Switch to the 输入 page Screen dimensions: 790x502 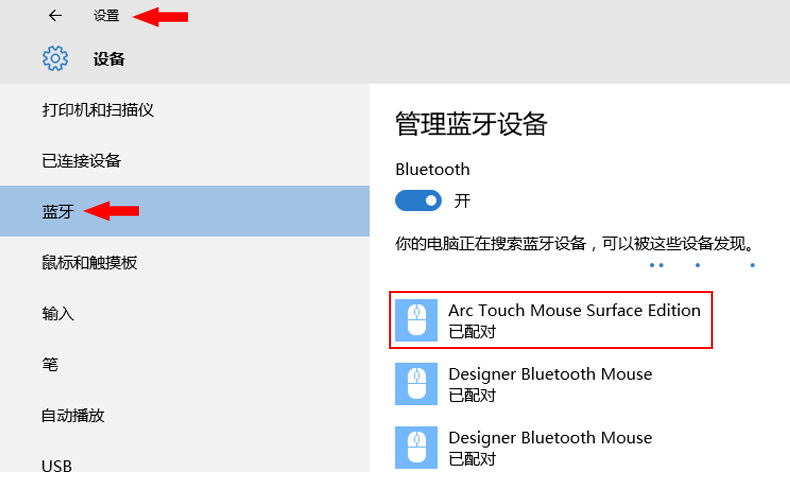[x=58, y=314]
